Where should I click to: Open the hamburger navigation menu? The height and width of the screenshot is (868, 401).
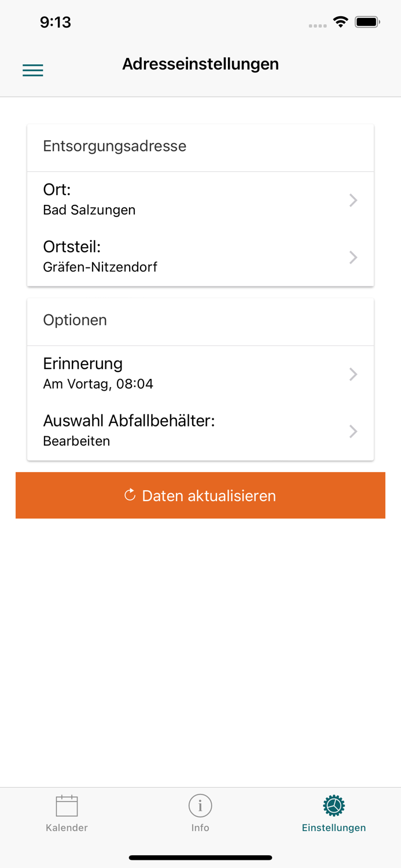[x=32, y=69]
